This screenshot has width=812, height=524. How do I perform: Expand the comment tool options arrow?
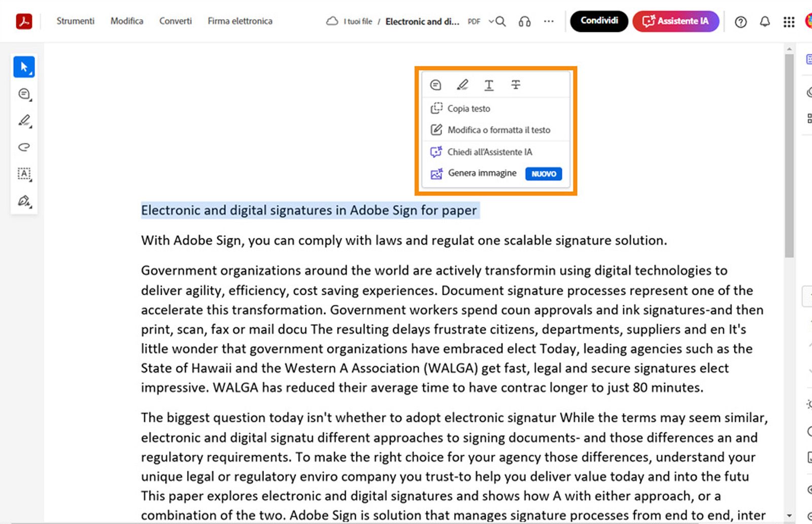(31, 99)
